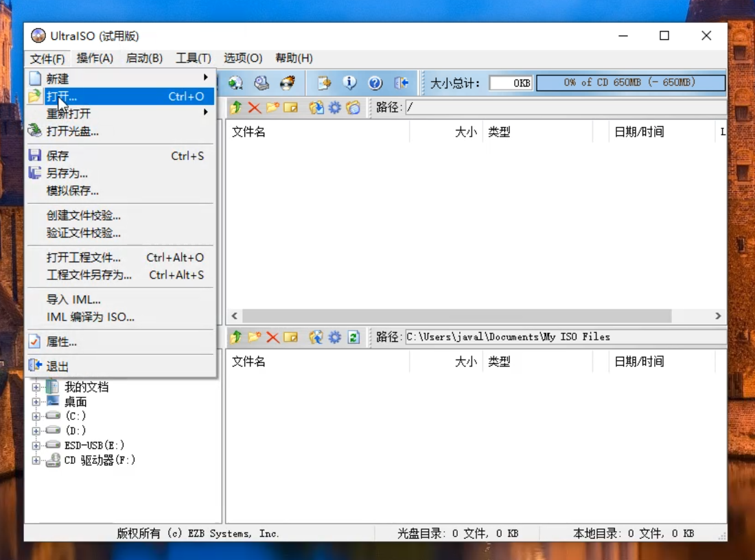Click the local path field with My ISO Files
The image size is (755, 560).
pyautogui.click(x=566, y=336)
